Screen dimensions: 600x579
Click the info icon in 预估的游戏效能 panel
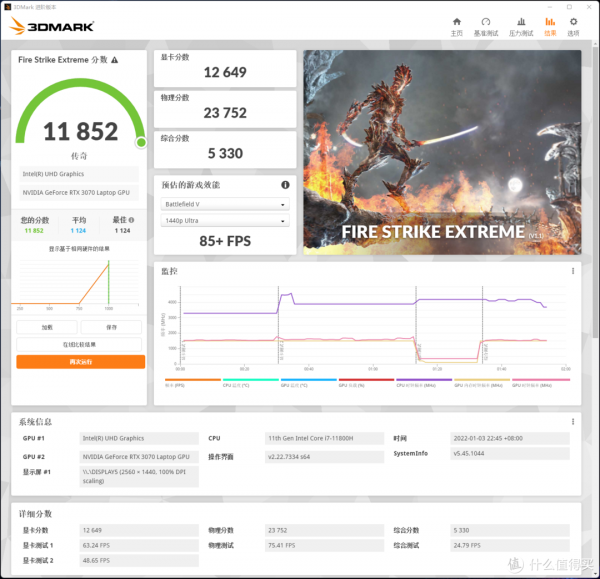point(285,185)
